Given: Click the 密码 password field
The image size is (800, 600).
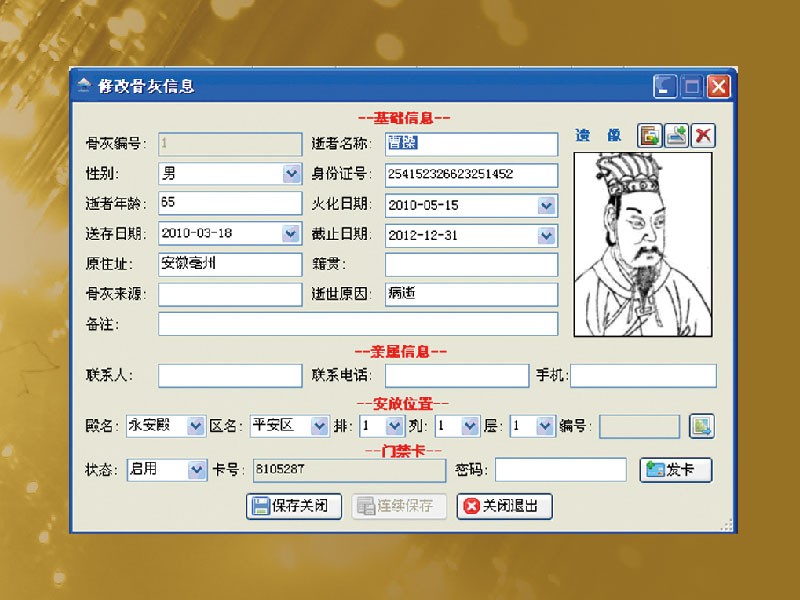Looking at the screenshot, I should click(561, 469).
